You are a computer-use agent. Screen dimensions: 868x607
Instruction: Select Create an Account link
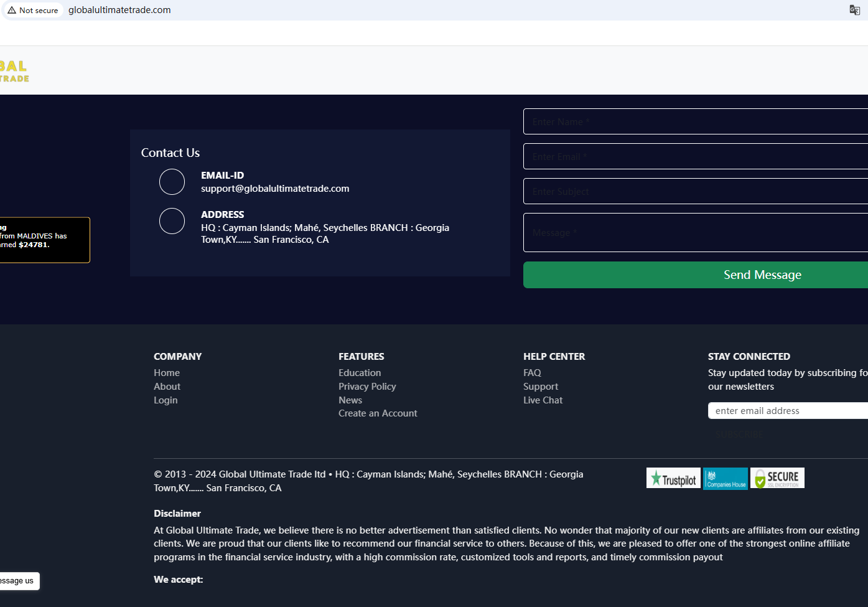[378, 413]
